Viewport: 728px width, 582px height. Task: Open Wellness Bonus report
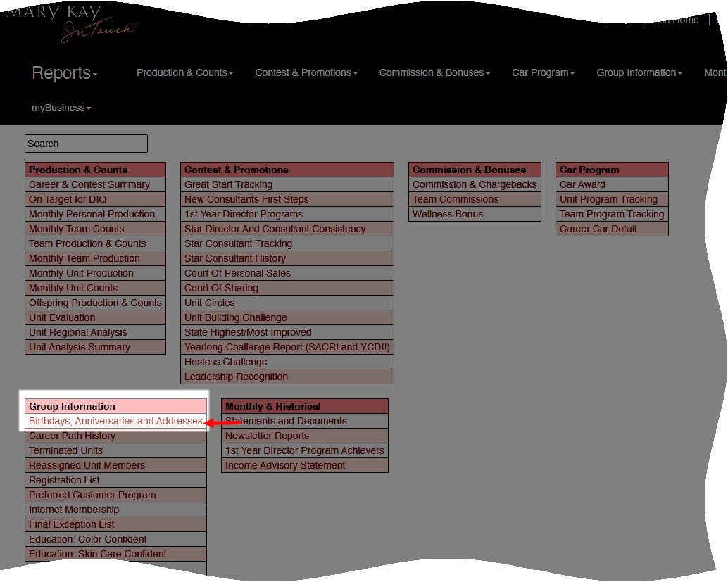click(x=475, y=215)
